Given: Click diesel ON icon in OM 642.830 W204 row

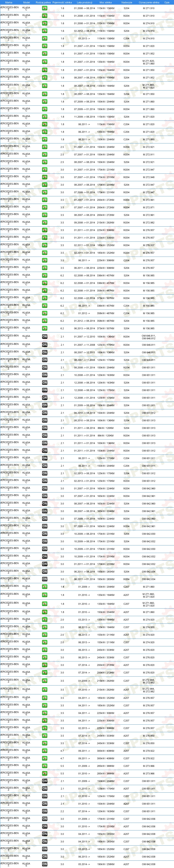Looking at the screenshot, I should tap(45, 549).
